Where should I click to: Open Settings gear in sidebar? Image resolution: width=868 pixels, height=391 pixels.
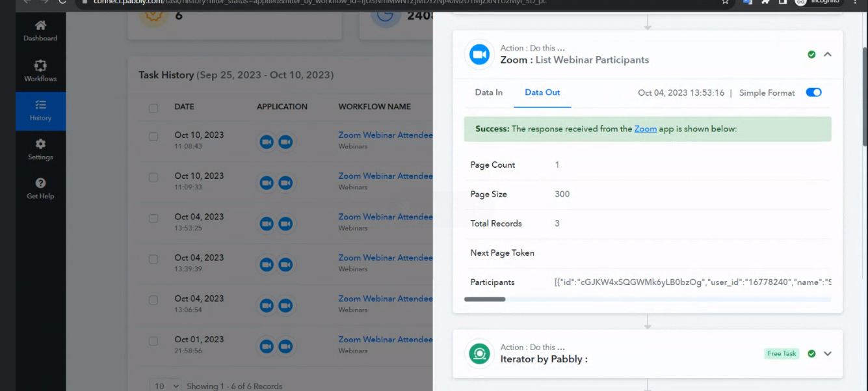tap(40, 150)
